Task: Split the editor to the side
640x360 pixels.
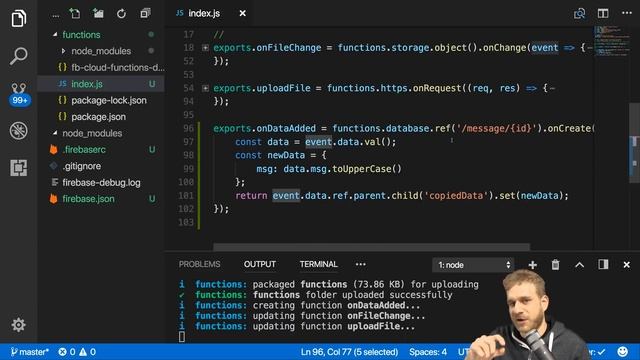Action: point(603,13)
